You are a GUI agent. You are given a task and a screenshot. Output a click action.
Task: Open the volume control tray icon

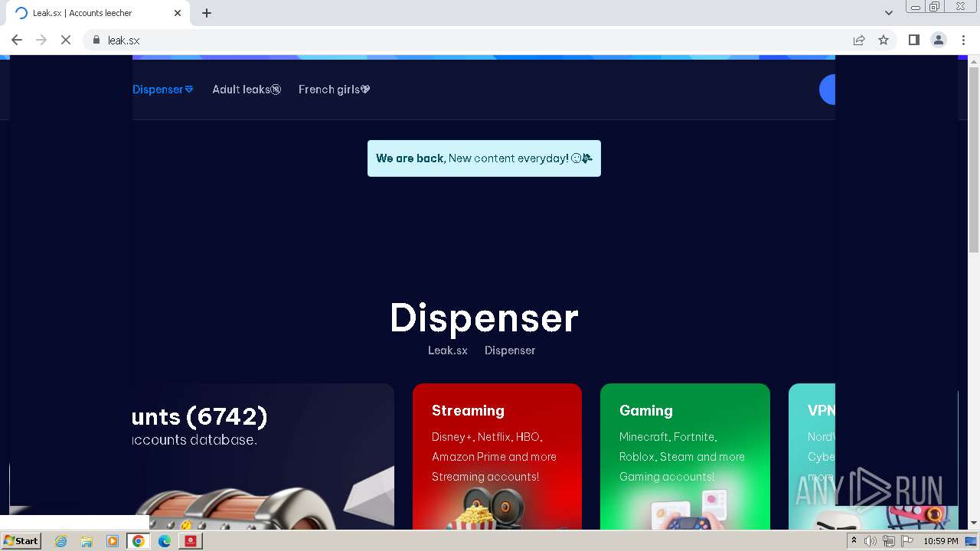[871, 541]
